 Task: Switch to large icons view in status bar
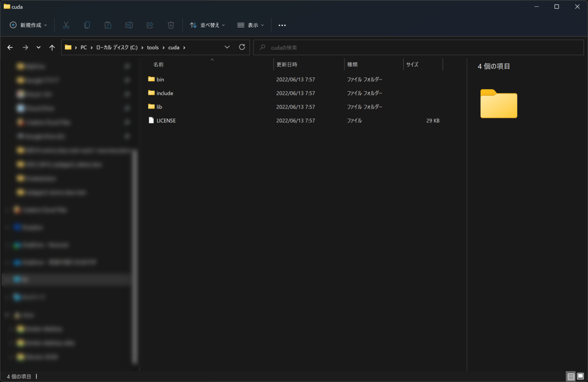tap(581, 377)
